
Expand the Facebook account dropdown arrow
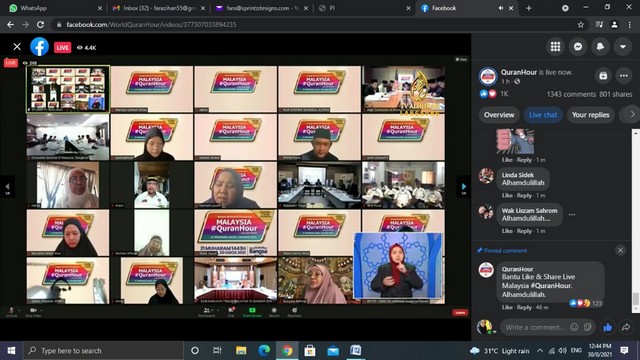(x=623, y=47)
